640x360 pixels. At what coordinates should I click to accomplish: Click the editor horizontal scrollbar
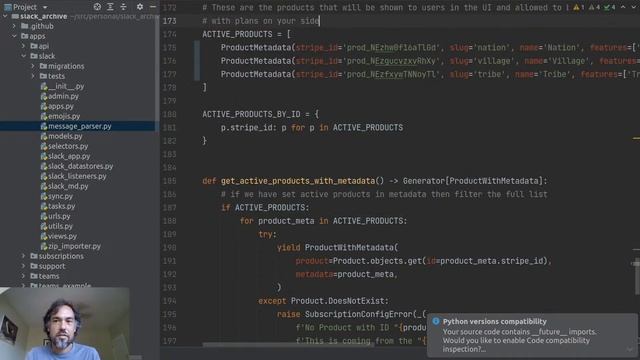288,344
